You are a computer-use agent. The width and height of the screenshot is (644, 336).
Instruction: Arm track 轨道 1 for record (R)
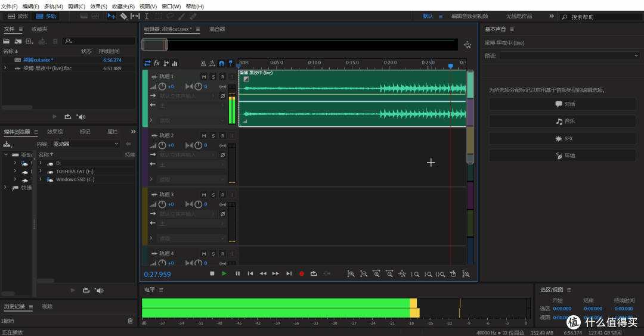click(222, 77)
